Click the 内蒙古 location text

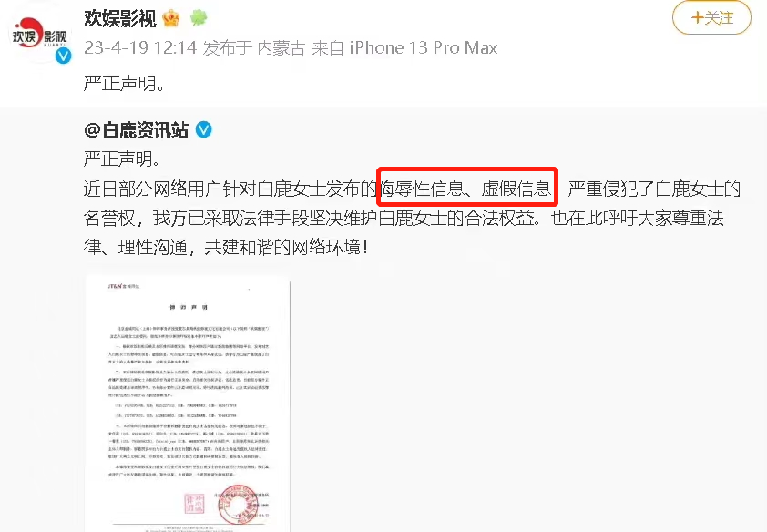(x=281, y=48)
